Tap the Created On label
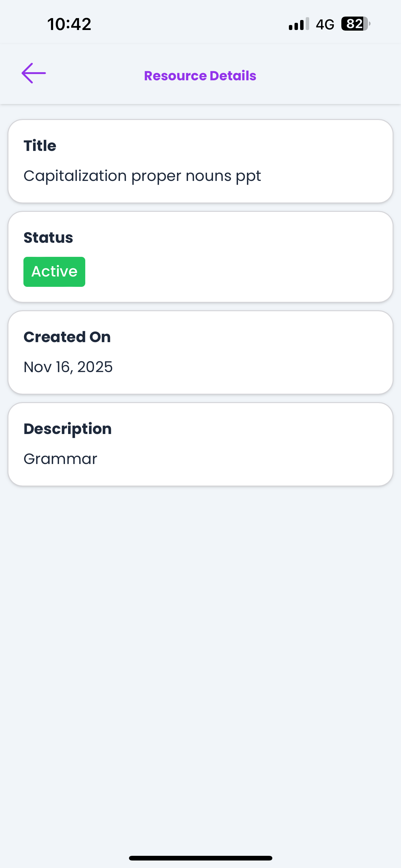Screen dimensions: 401x868 pyautogui.click(x=67, y=337)
